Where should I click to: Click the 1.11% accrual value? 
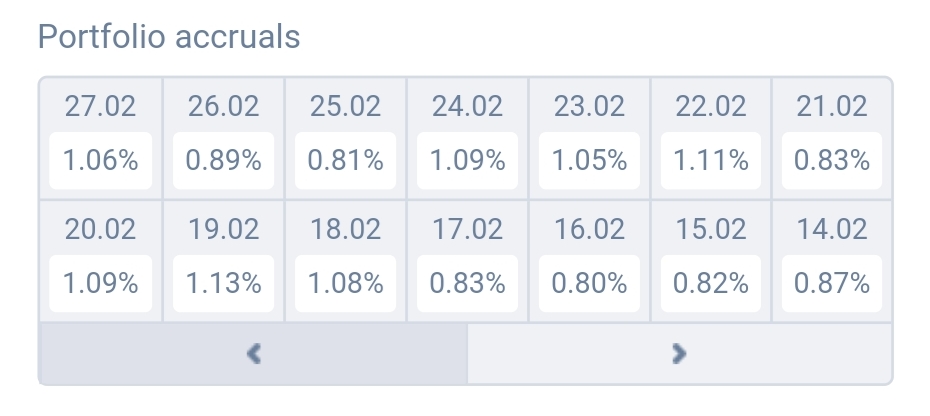click(711, 160)
